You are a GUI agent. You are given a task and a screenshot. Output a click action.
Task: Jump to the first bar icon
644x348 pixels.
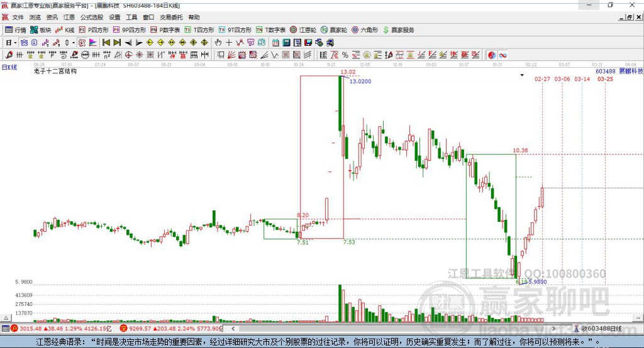pos(106,43)
